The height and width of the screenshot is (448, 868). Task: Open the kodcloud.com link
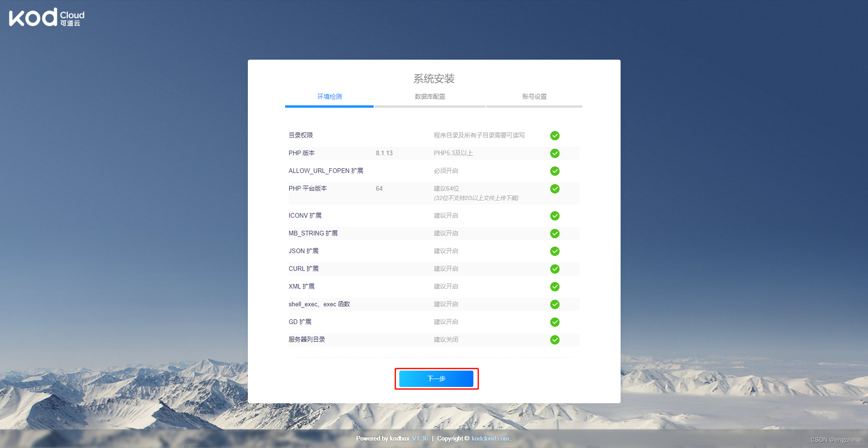(x=490, y=438)
